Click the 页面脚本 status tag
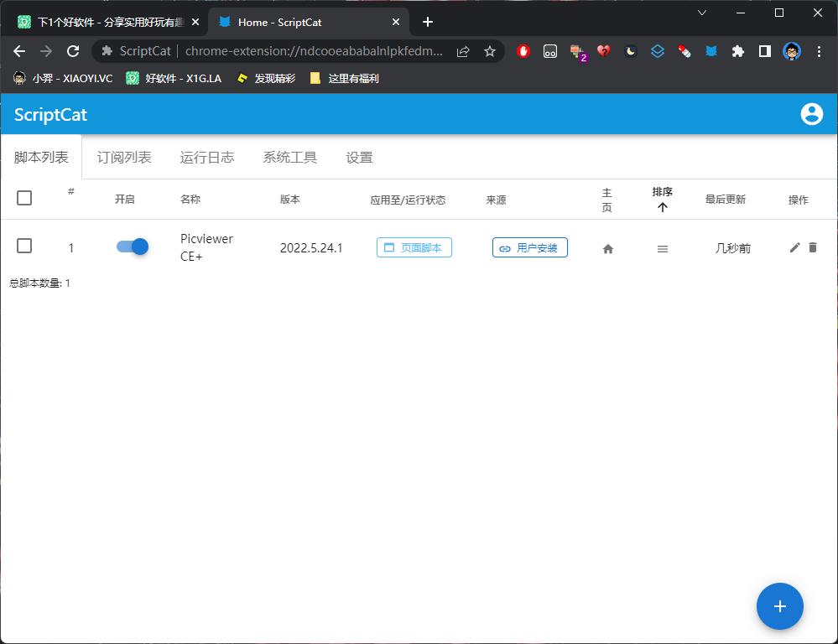Screen dimensions: 838x644 (x=414, y=247)
